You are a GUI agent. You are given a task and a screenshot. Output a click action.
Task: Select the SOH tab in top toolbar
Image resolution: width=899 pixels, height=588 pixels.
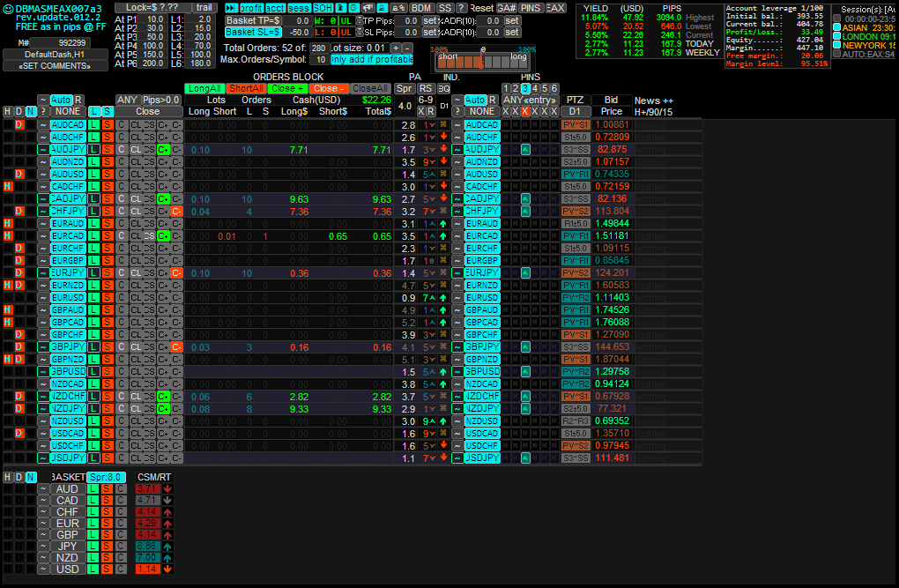[323, 8]
